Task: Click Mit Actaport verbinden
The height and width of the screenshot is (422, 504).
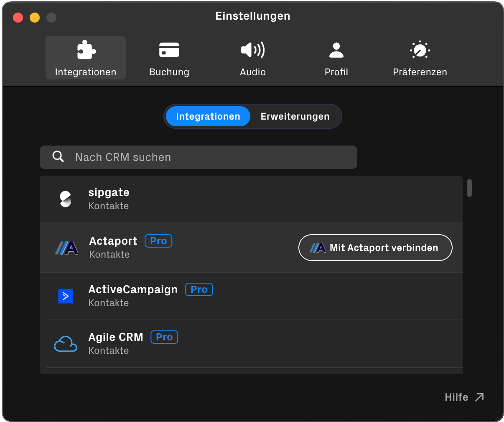Action: pyautogui.click(x=375, y=247)
